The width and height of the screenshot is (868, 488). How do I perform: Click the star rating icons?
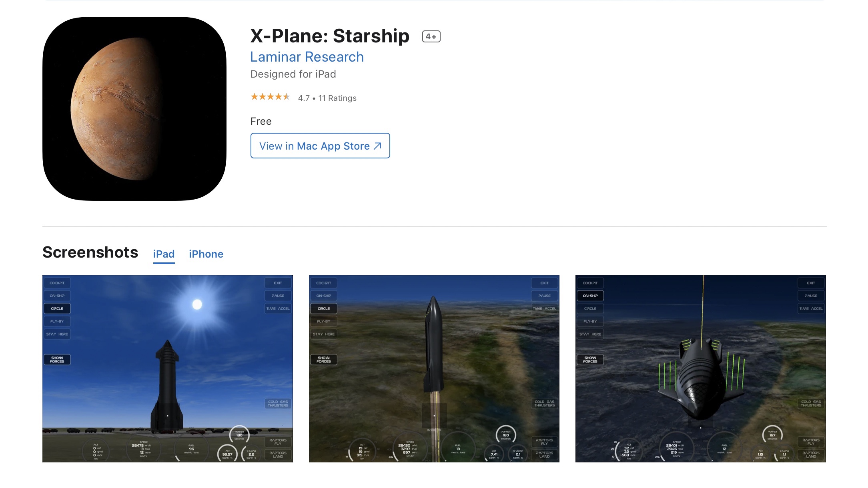[270, 97]
